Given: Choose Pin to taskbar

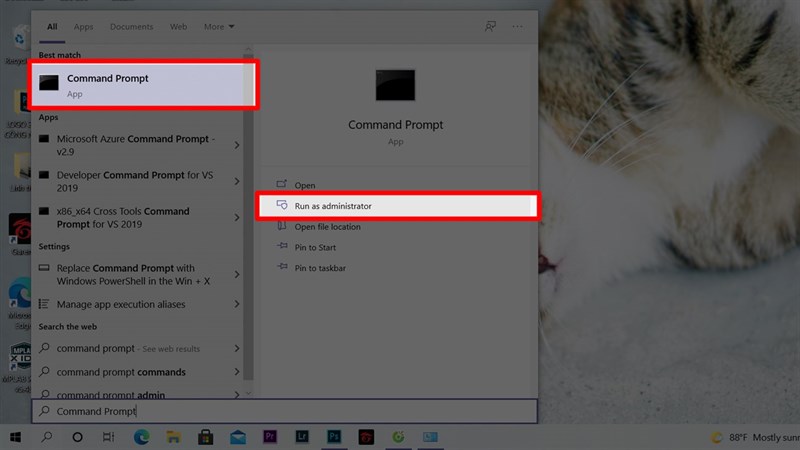Looking at the screenshot, I should [x=320, y=268].
